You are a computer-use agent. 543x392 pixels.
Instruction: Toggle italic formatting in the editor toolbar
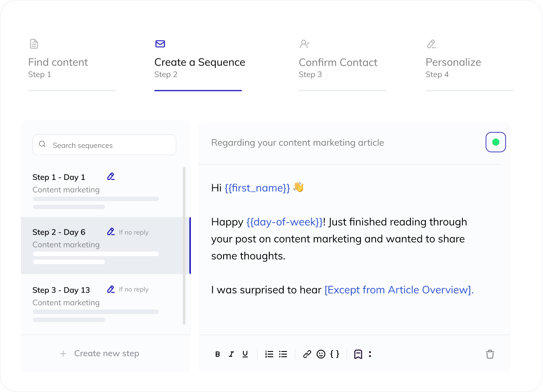point(231,354)
